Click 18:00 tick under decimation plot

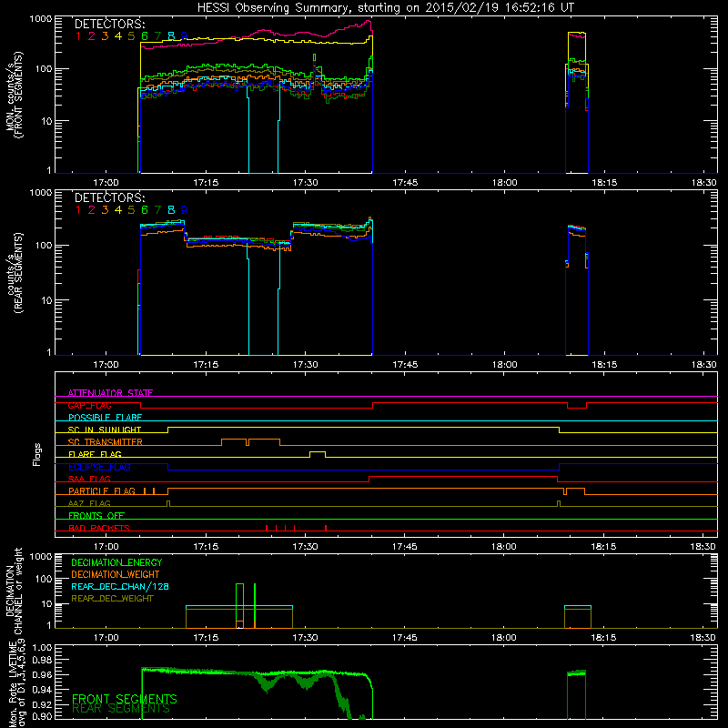coord(504,638)
